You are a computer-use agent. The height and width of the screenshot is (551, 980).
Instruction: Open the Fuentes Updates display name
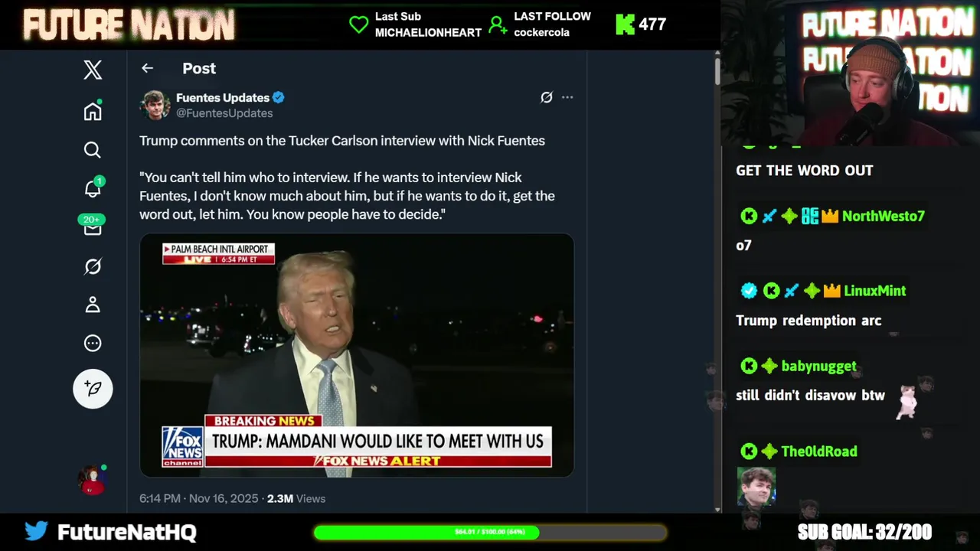pyautogui.click(x=223, y=97)
